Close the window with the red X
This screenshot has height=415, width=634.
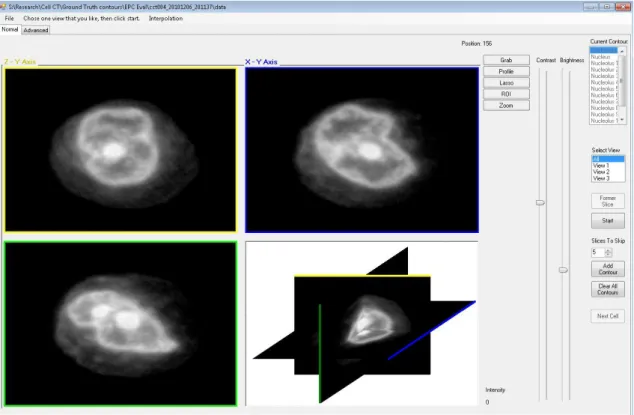tap(623, 7)
